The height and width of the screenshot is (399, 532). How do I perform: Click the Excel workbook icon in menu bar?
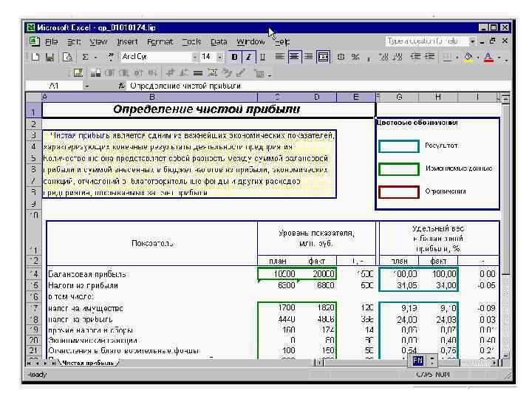point(34,41)
